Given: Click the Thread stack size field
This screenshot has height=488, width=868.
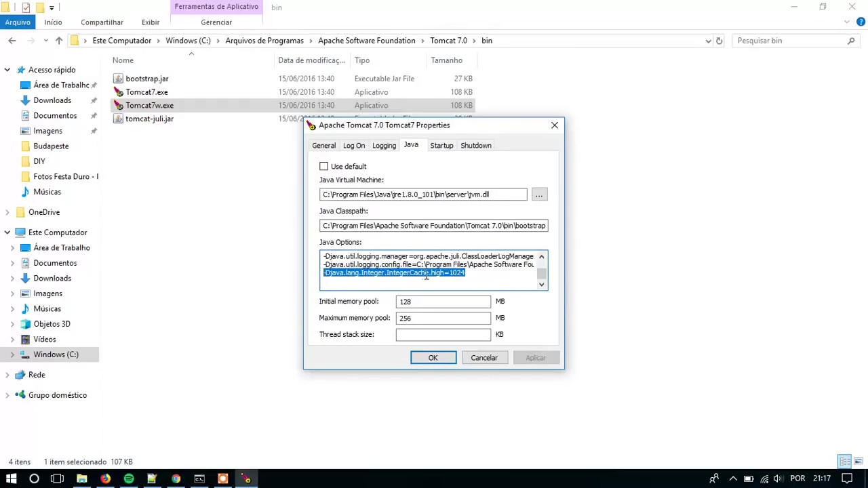Looking at the screenshot, I should click(443, 334).
